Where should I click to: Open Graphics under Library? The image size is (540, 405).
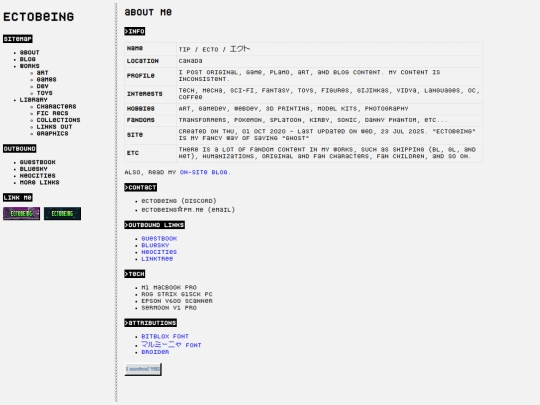(52, 133)
